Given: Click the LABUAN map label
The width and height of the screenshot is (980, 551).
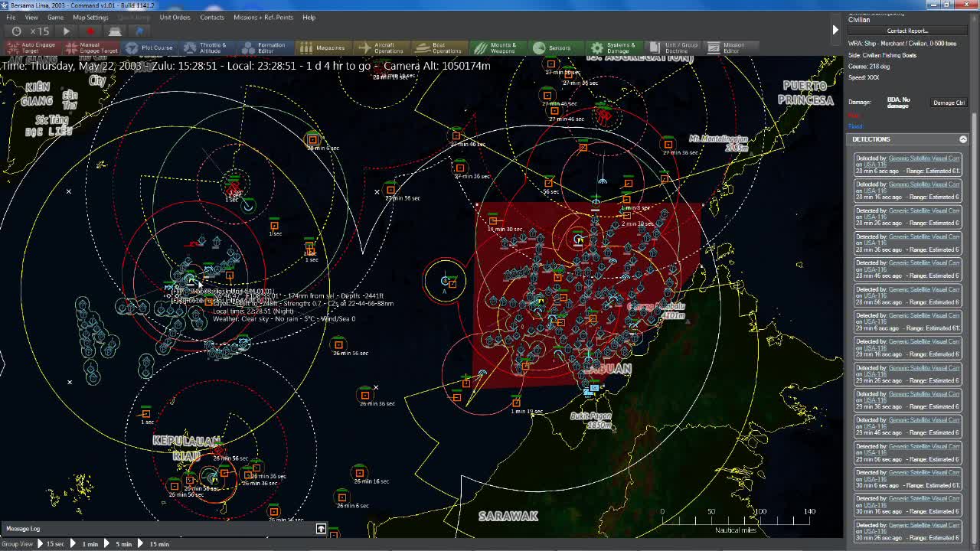Looking at the screenshot, I should tap(609, 369).
